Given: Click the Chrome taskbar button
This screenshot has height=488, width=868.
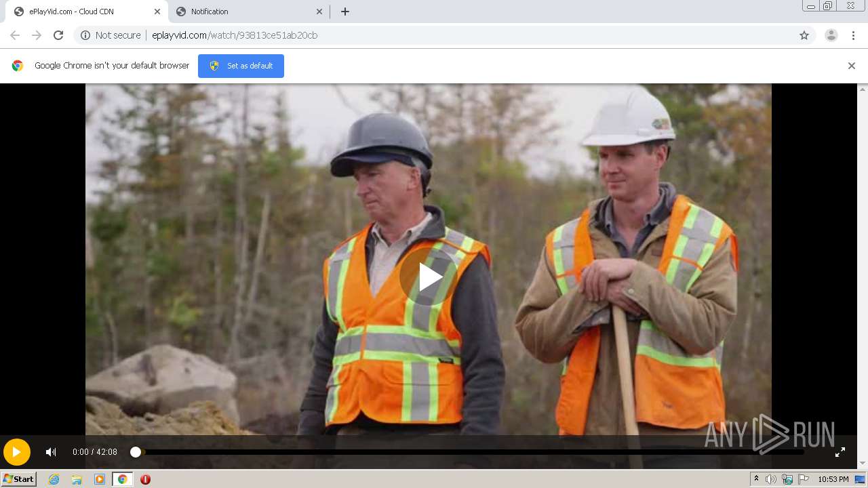Looking at the screenshot, I should tap(122, 479).
